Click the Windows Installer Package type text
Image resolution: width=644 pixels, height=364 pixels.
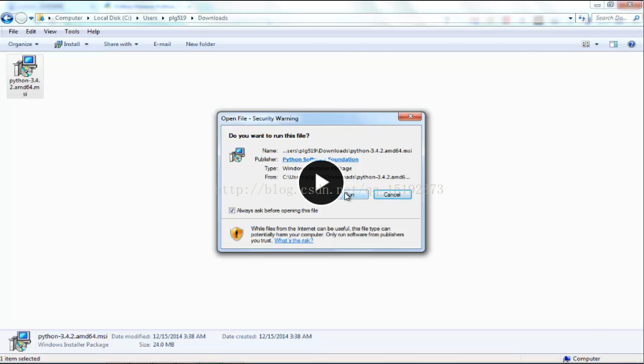74,345
